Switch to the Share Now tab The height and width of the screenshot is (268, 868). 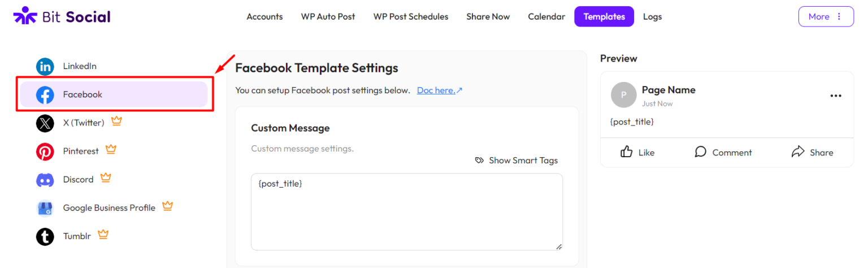tap(488, 16)
